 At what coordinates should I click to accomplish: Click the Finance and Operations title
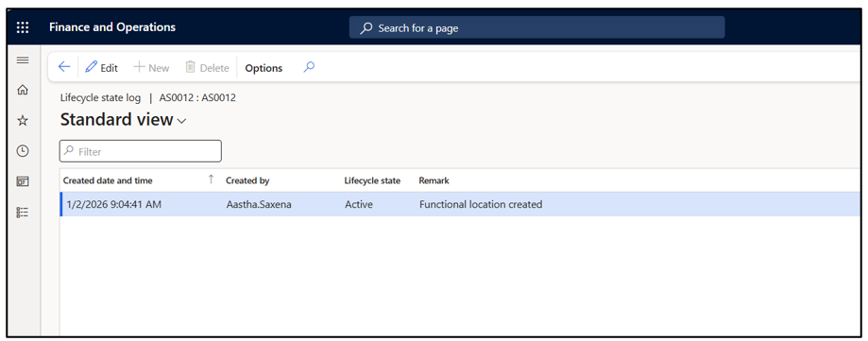112,27
